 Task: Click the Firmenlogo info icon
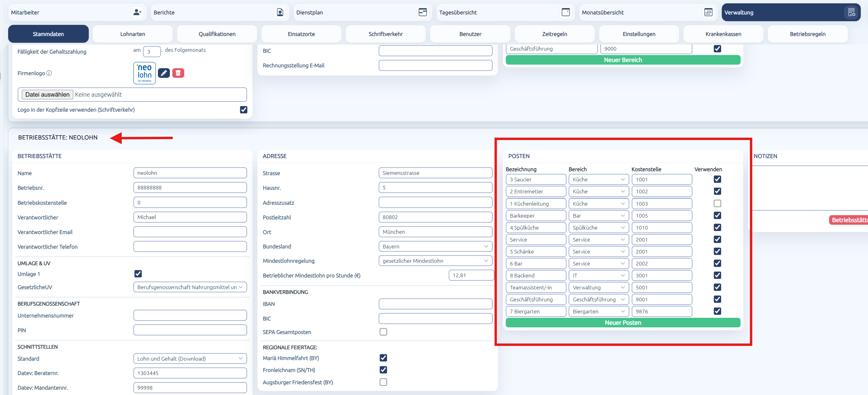tap(49, 73)
